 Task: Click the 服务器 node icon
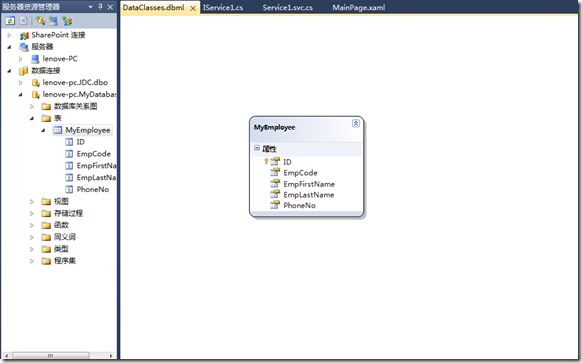click(24, 47)
